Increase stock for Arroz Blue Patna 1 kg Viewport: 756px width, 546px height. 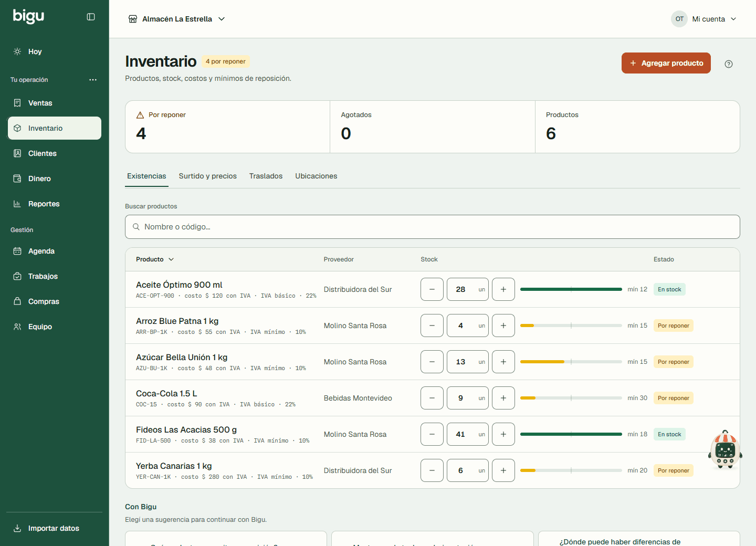click(503, 325)
